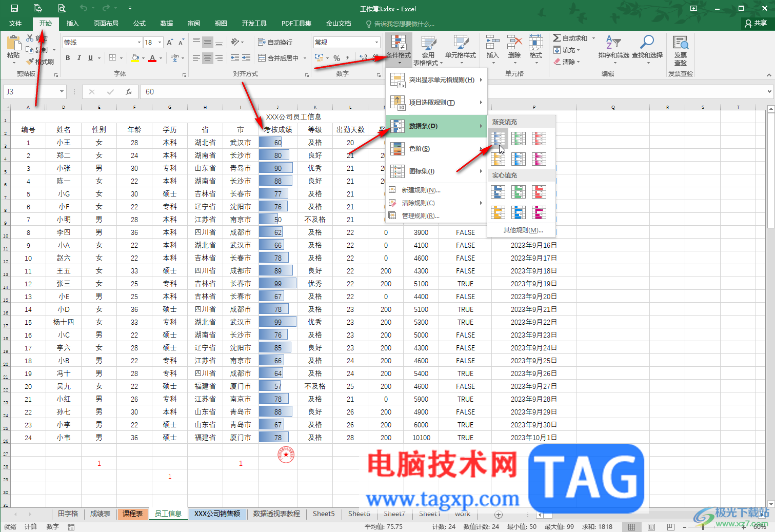This screenshot has width=775, height=532.
Task: Open the Conditional Formatting (条件格式) button
Action: coord(399,50)
